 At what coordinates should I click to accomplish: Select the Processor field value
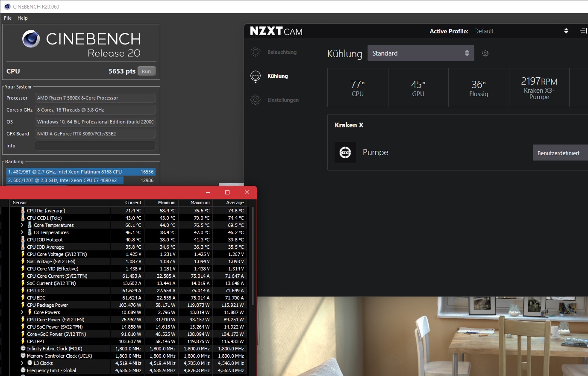(95, 98)
